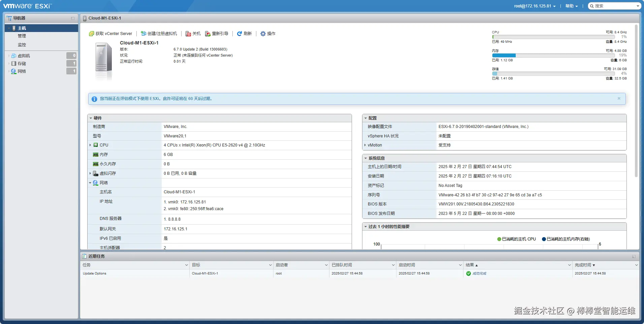Open the 帮助 help dropdown
This screenshot has width=644, height=324.
(x=572, y=6)
